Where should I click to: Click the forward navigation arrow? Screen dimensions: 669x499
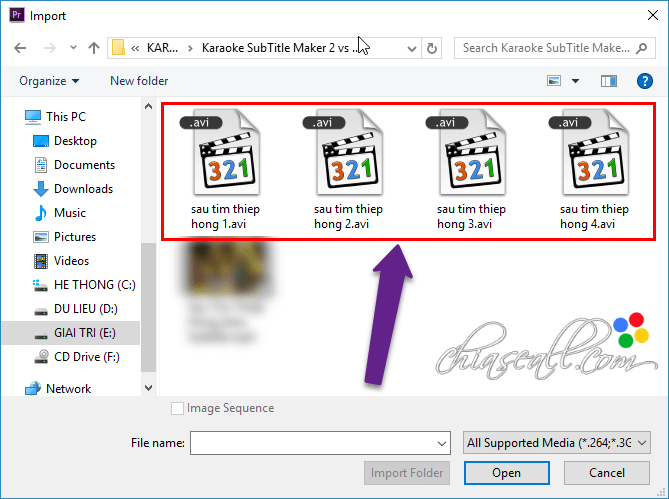tap(49, 48)
